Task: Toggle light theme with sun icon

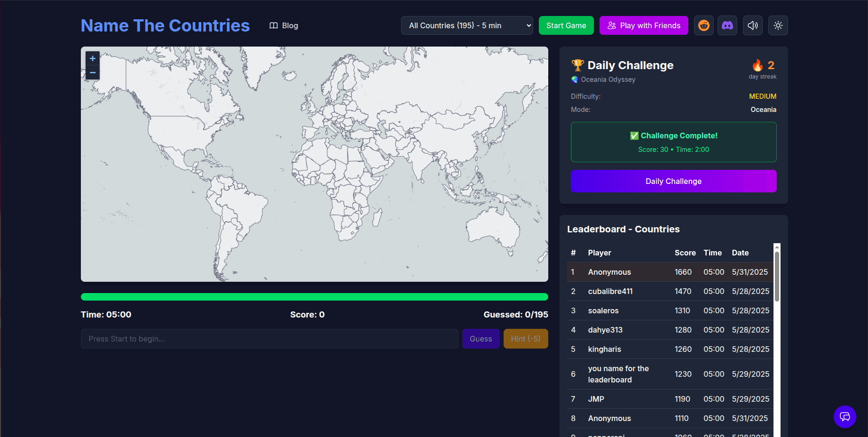Action: 778,25
